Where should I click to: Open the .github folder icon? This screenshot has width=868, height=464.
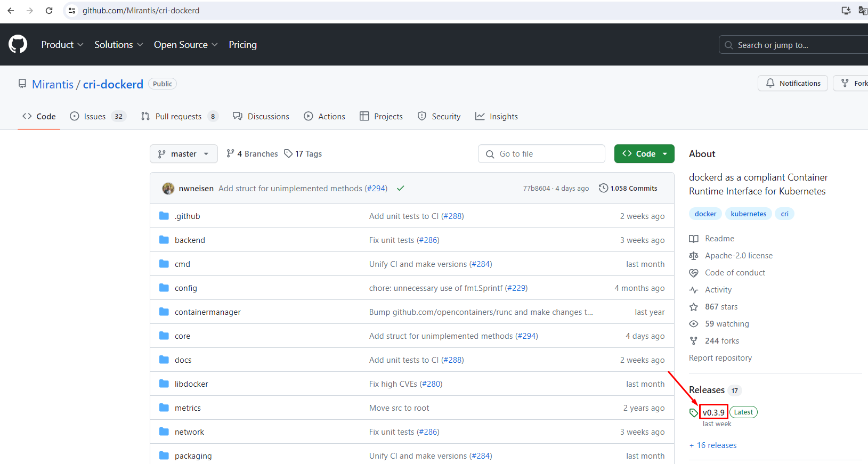164,216
